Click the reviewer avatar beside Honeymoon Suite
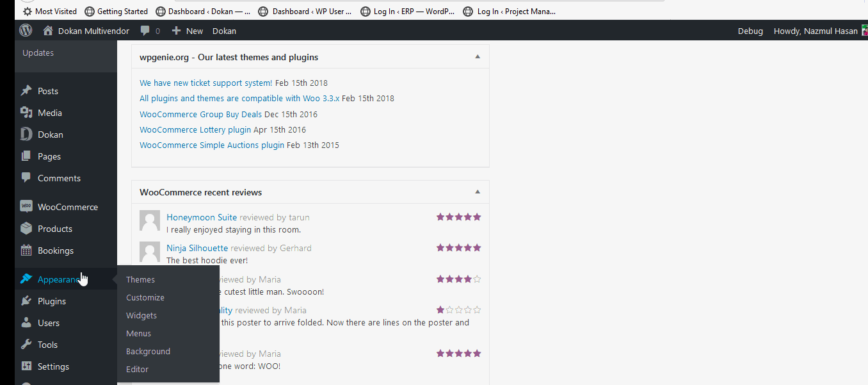This screenshot has height=385, width=868. coord(150,220)
